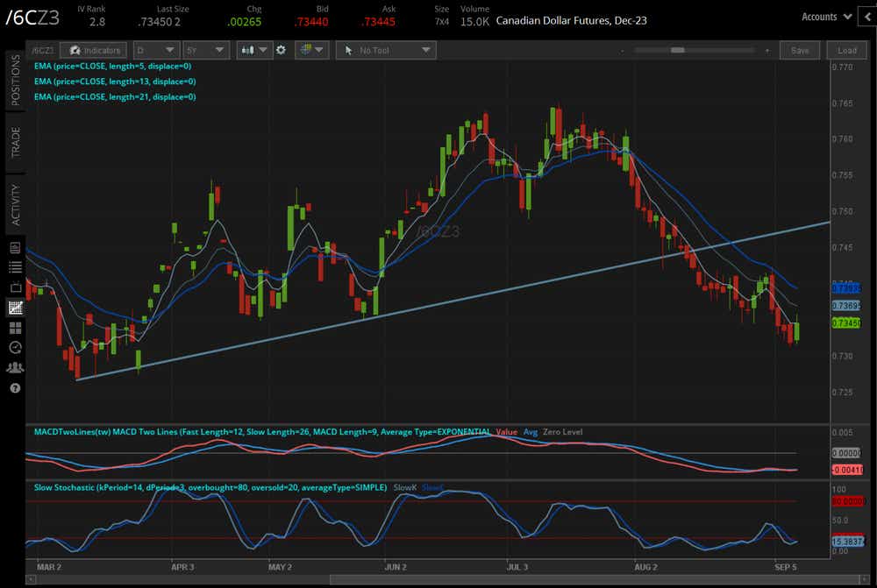Click the Load chart button
The image size is (877, 588).
pyautogui.click(x=846, y=50)
